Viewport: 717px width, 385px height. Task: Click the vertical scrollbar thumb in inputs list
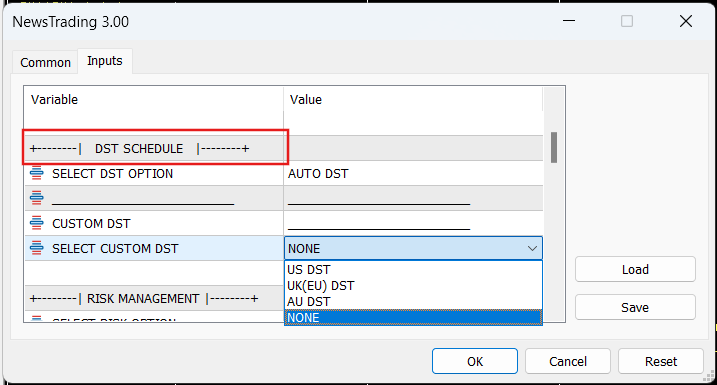(554, 147)
